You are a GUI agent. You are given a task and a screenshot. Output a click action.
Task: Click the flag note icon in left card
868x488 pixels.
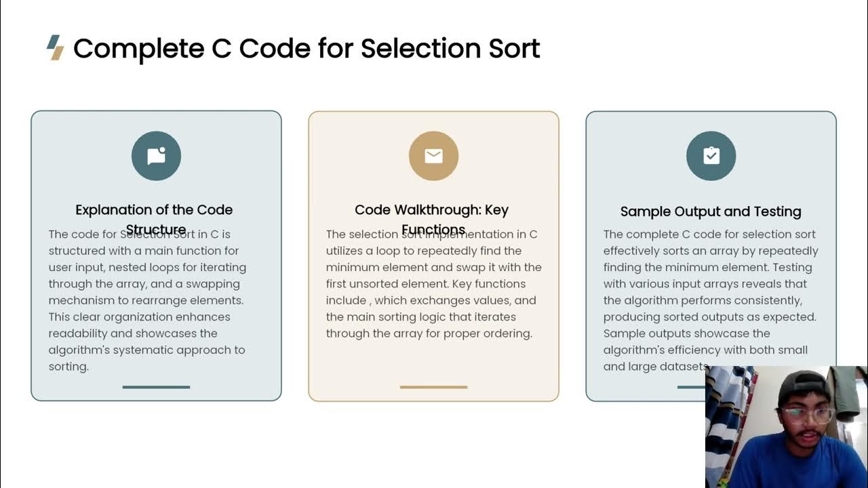156,156
